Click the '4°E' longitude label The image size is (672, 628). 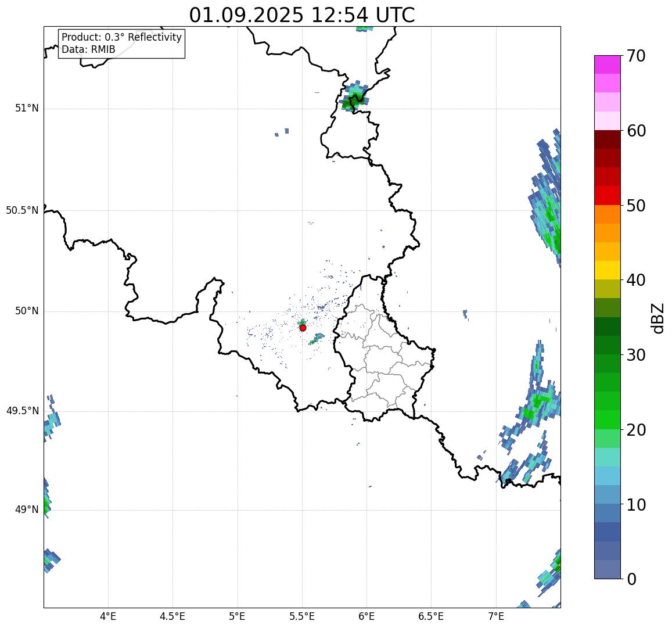[108, 616]
